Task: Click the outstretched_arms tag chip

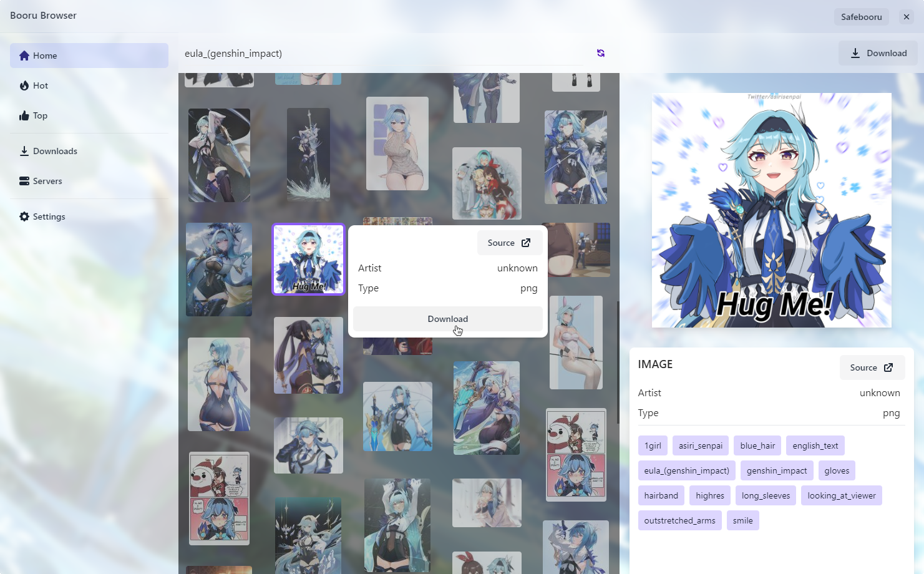Action: tap(679, 520)
